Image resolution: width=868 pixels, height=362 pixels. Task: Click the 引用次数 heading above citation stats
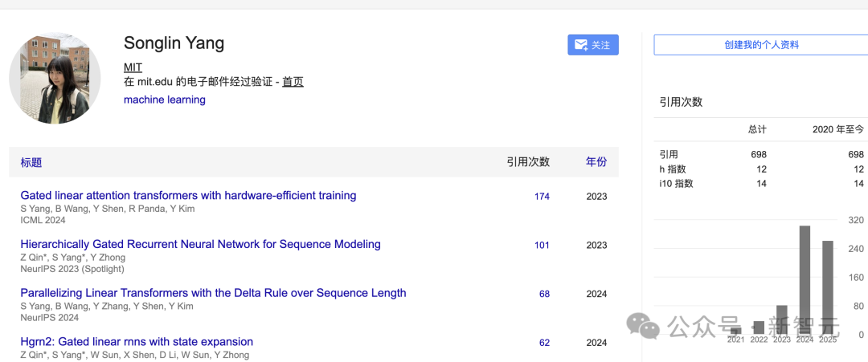(x=681, y=102)
